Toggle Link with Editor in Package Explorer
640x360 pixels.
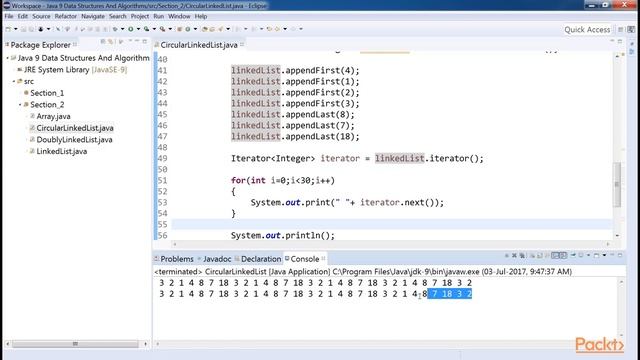click(x=110, y=41)
